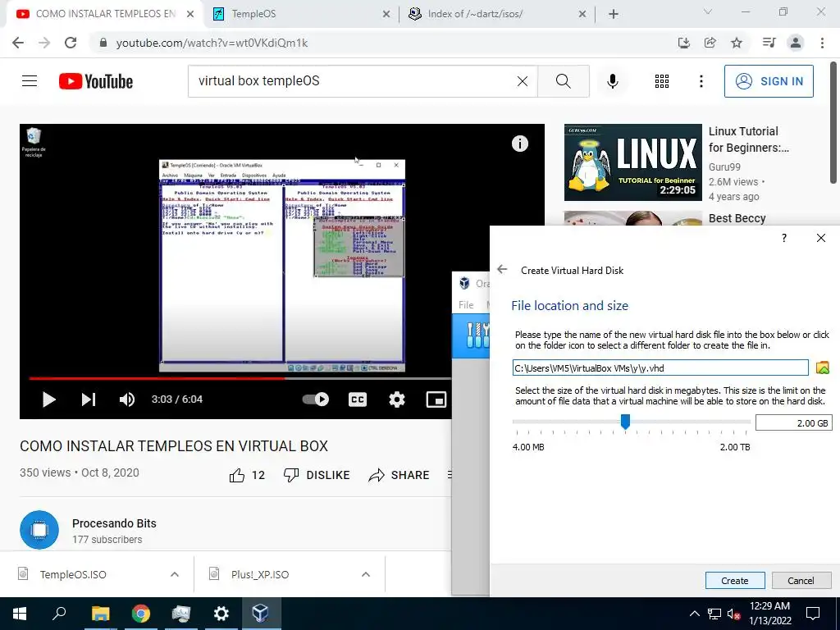
Task: Open the tab search dropdown chevron
Action: coord(707,11)
